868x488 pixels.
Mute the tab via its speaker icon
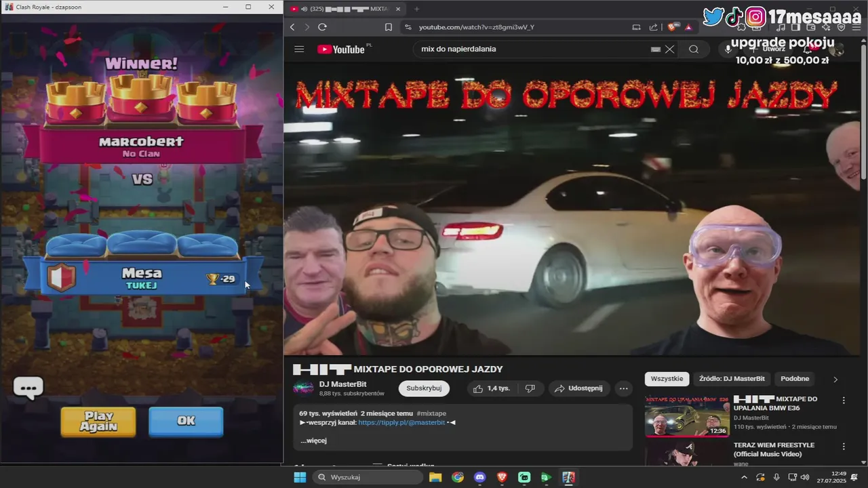[303, 9]
